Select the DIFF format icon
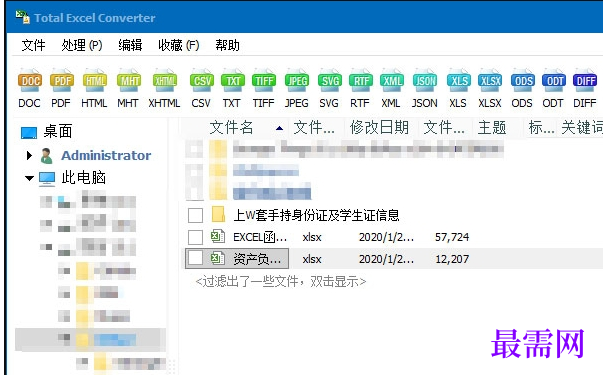The width and height of the screenshot is (603, 375). coord(585,81)
